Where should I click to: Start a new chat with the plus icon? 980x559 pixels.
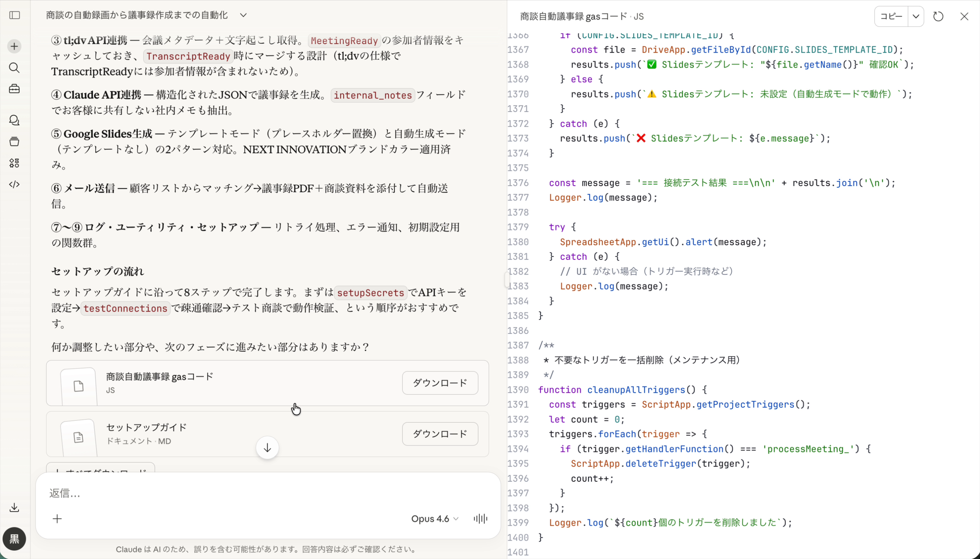point(14,46)
